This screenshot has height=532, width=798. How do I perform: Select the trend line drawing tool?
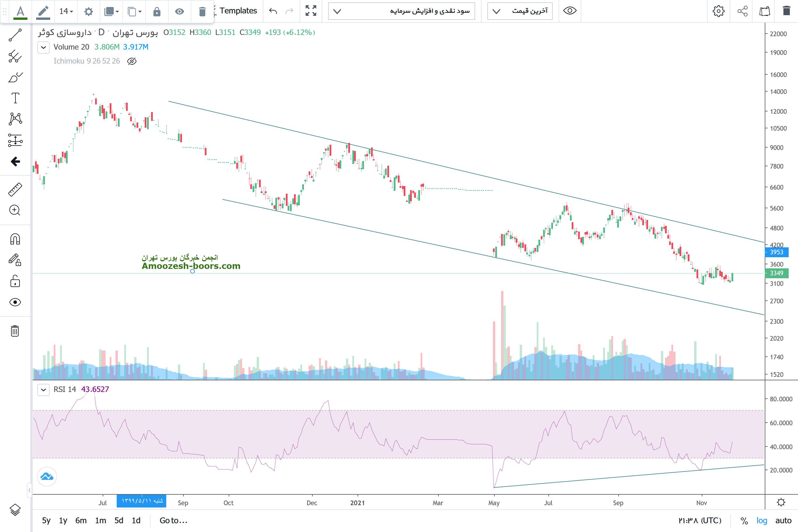click(15, 35)
